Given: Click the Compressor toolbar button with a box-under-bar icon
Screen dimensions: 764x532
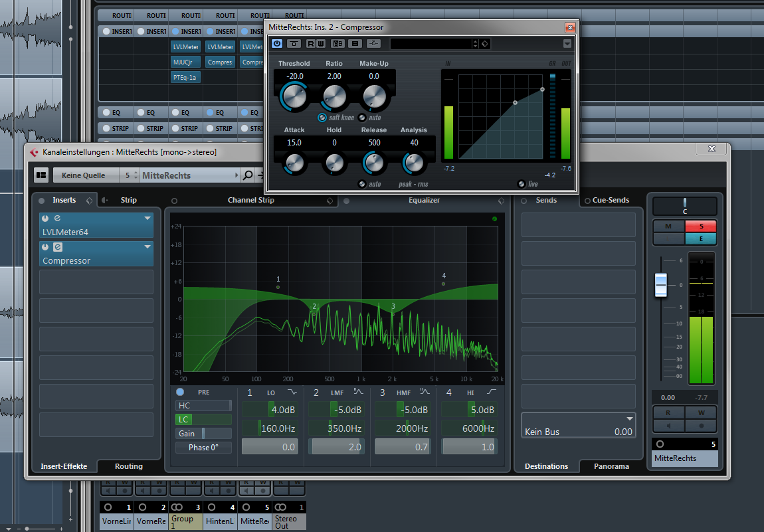Looking at the screenshot, I should click(294, 44).
